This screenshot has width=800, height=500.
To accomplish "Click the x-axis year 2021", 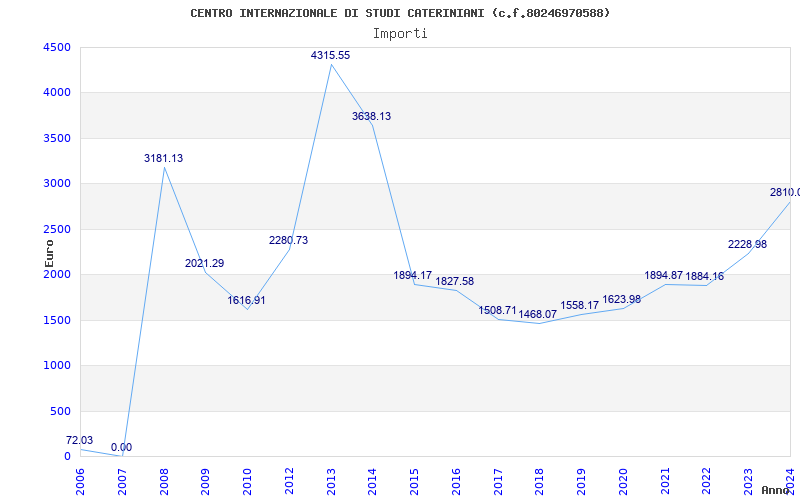I will coord(665,482).
